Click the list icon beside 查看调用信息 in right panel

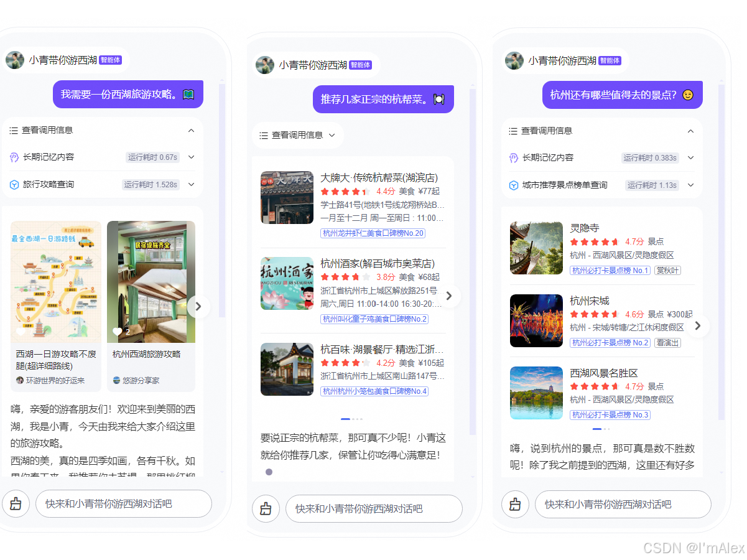(513, 131)
